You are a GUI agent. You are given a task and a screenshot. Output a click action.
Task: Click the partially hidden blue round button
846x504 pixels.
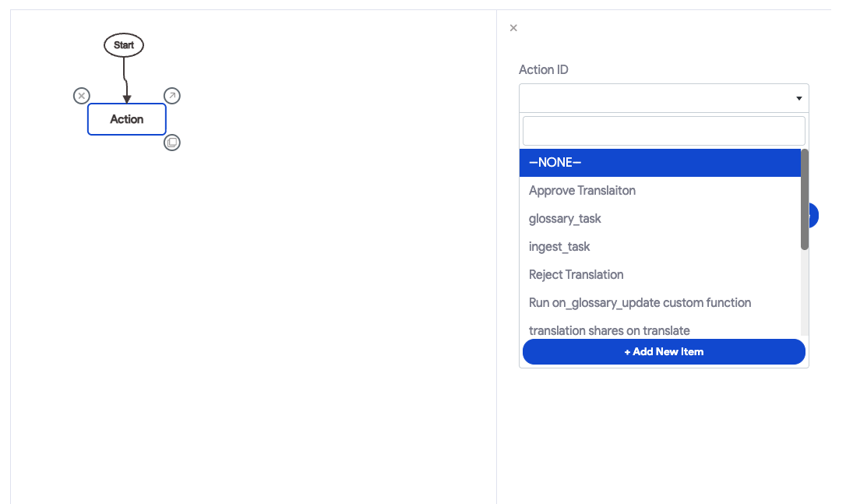tap(813, 215)
